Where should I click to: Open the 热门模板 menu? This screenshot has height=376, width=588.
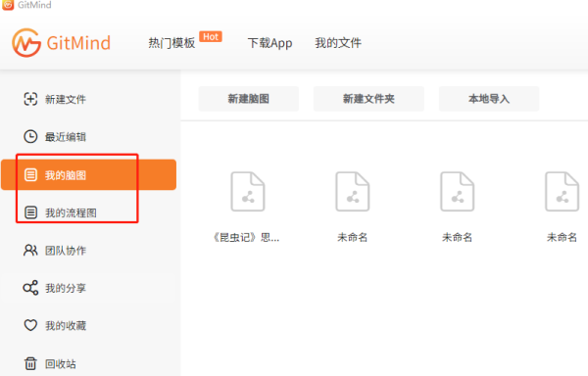pyautogui.click(x=171, y=43)
